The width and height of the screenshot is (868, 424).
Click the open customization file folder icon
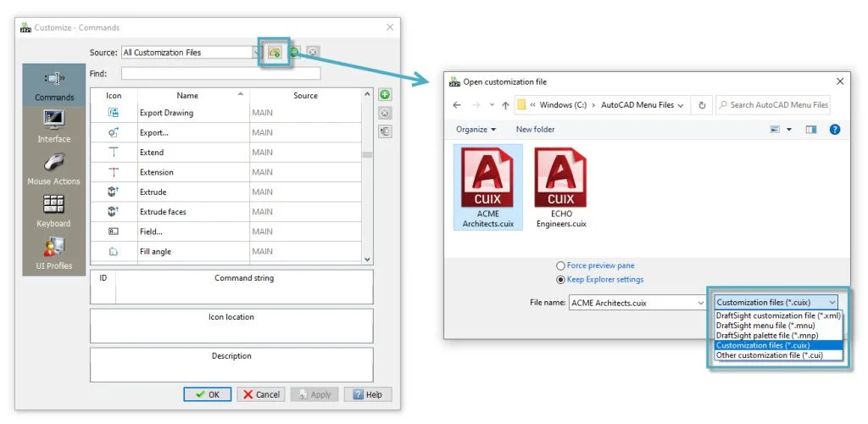pyautogui.click(x=275, y=53)
